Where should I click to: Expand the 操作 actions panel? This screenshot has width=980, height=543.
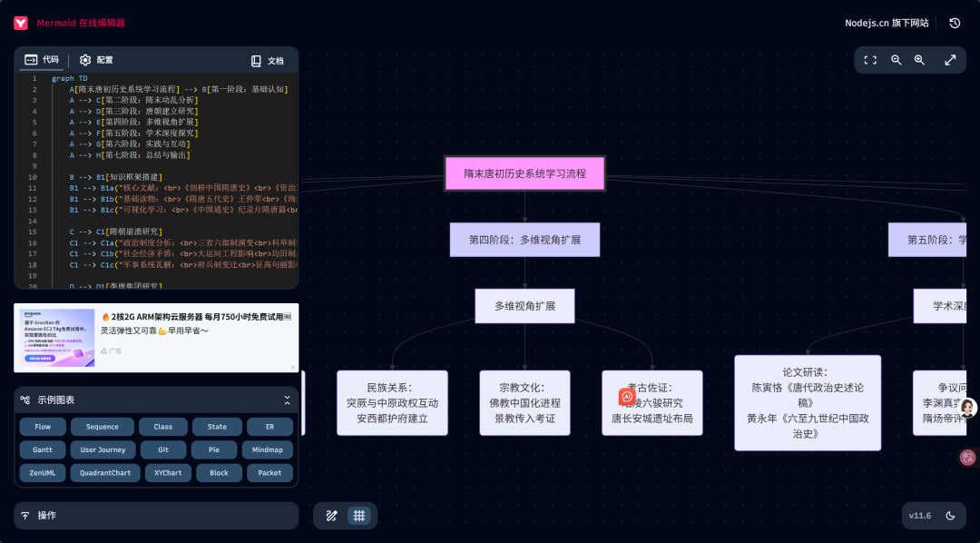[156, 516]
